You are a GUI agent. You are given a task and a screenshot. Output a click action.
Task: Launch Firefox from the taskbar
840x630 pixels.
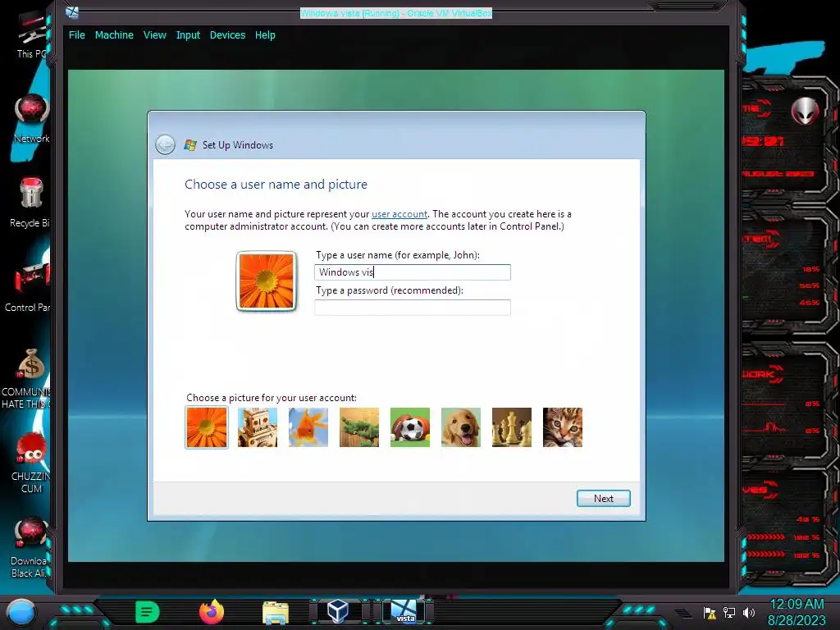point(212,612)
